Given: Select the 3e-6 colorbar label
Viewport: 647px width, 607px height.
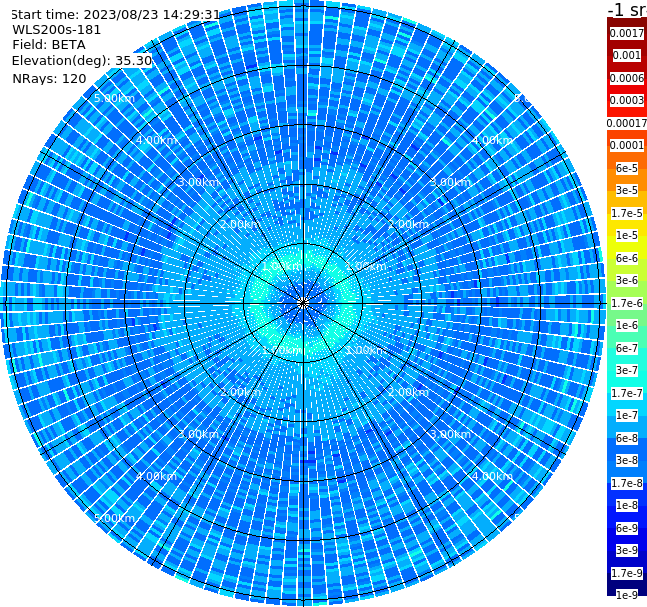Looking at the screenshot, I should pyautogui.click(x=627, y=280).
